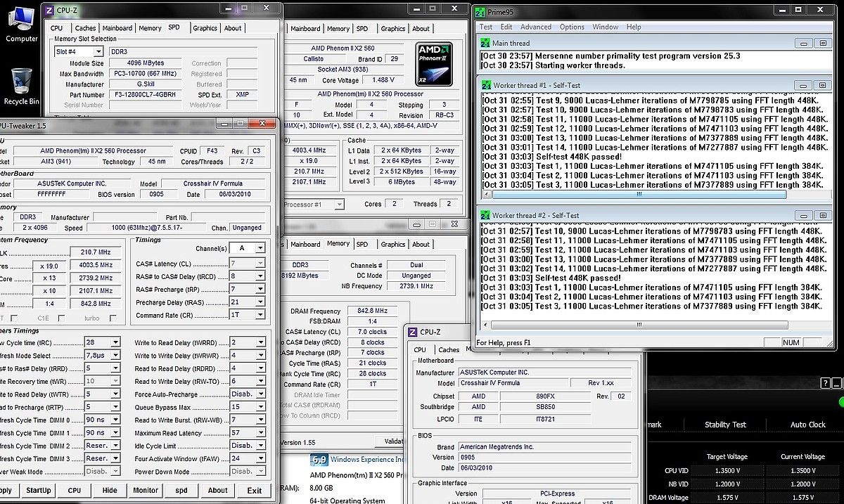Click the spd button in CPU-Tweaker
This screenshot has width=844, height=504.
tap(181, 490)
